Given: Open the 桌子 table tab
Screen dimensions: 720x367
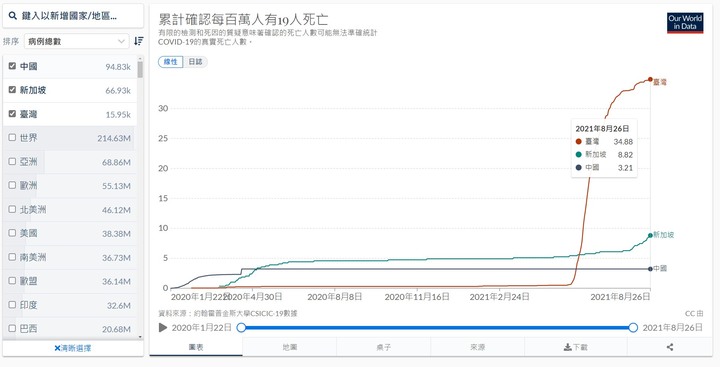Looking at the screenshot, I should click(383, 347).
